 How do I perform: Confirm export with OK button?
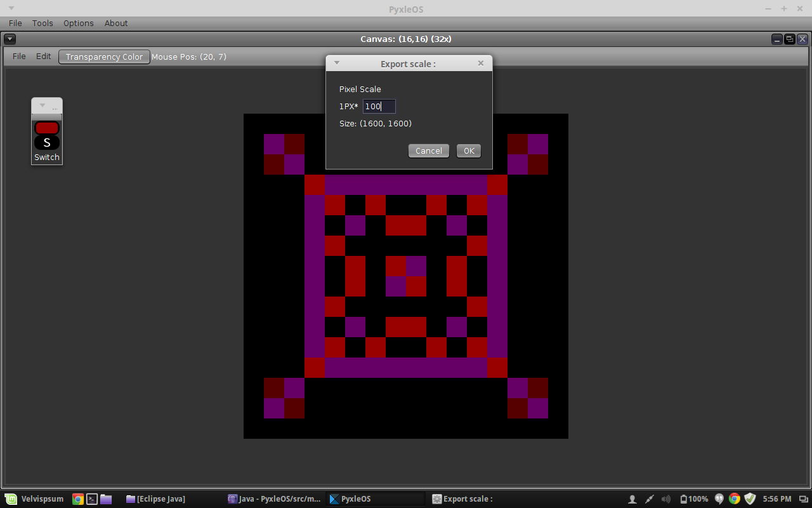pyautogui.click(x=469, y=150)
